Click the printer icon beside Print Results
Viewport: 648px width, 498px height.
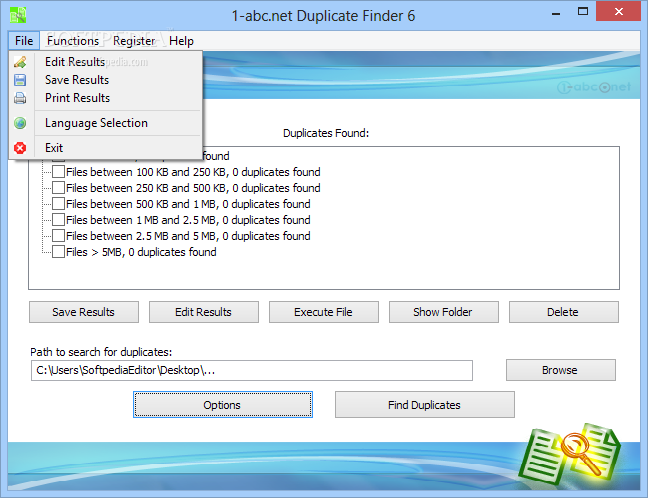point(20,98)
